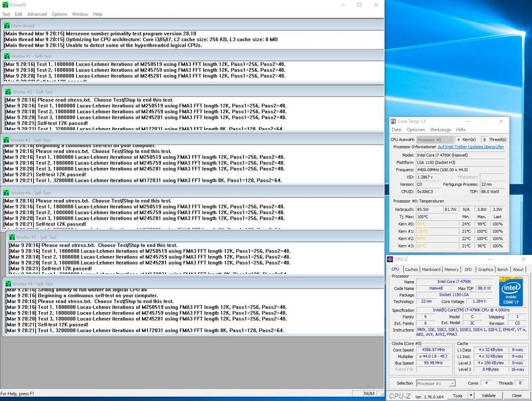The height and width of the screenshot is (401, 532).
Task: Open the Intel-Treiber-Updates überprüfen link
Action: pos(470,147)
